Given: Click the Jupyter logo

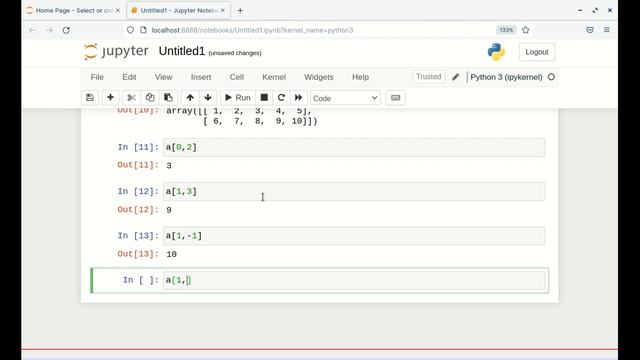Looking at the screenshot, I should point(116,52).
